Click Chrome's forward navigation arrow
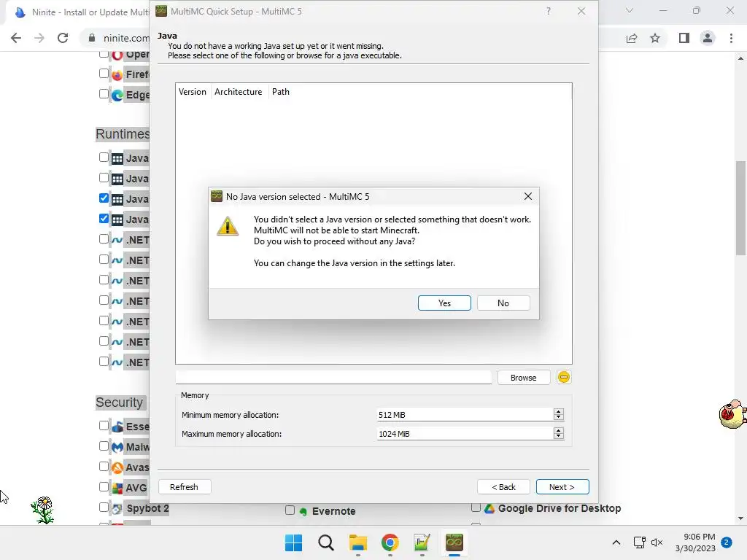 click(39, 38)
